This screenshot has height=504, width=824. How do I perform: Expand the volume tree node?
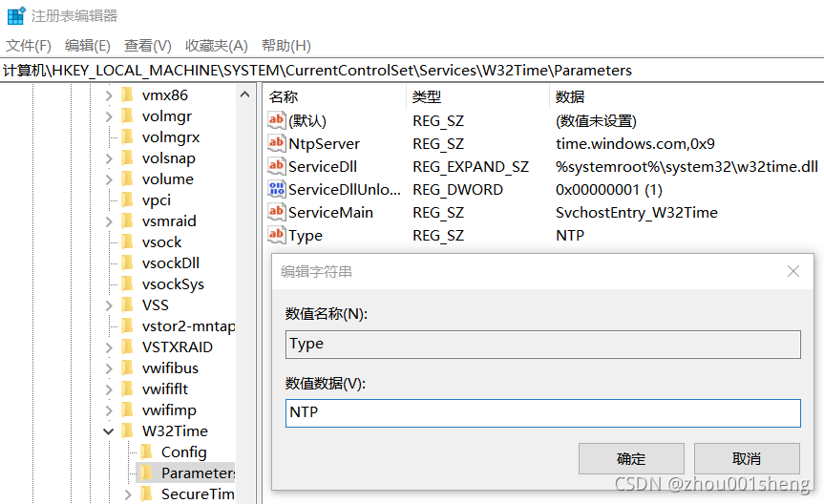point(108,179)
